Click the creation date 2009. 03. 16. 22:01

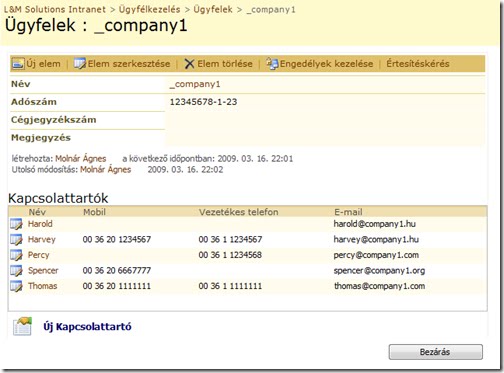coord(255,159)
